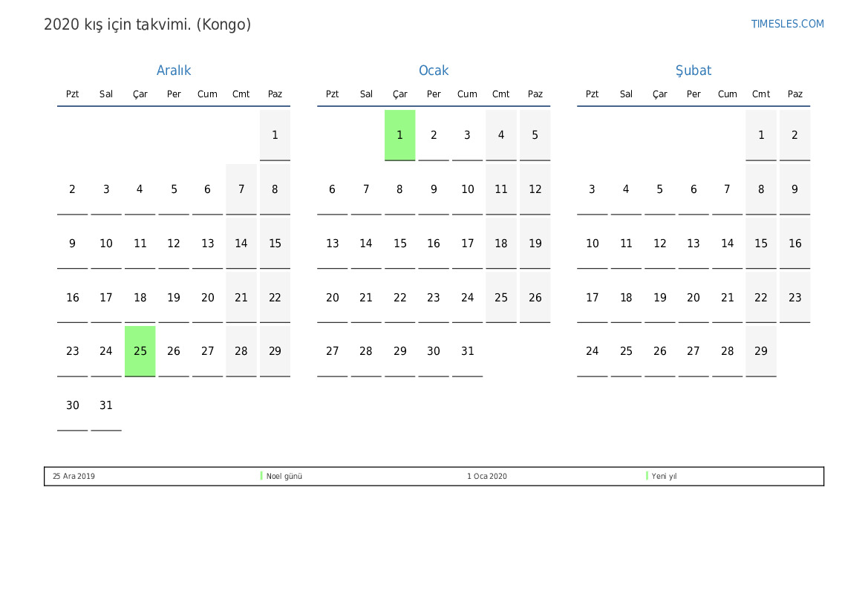The image size is (868, 614).
Task: Select December 18 in Aralık
Action: tap(140, 297)
